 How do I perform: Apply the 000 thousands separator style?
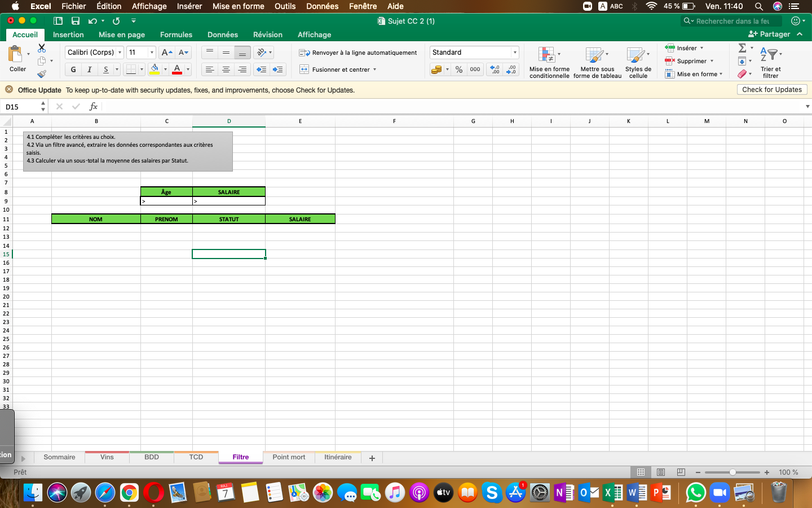tap(475, 69)
